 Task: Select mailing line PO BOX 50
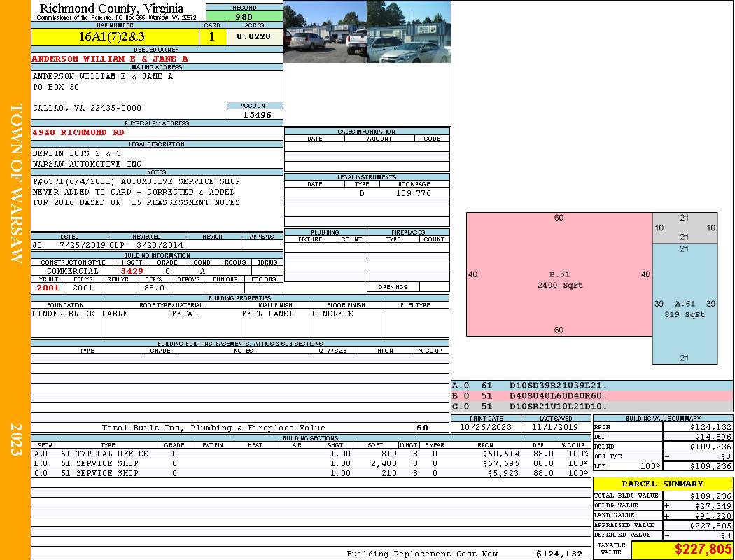point(56,87)
